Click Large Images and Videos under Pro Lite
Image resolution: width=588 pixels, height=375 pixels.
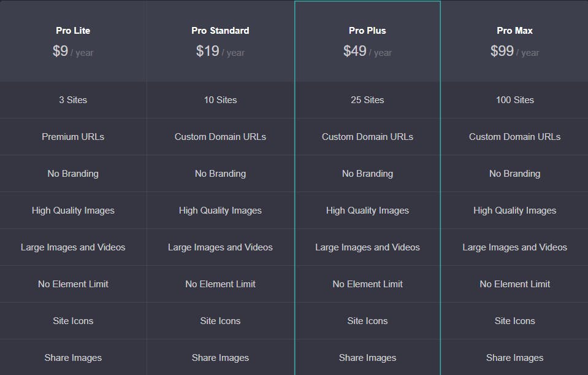pos(73,247)
